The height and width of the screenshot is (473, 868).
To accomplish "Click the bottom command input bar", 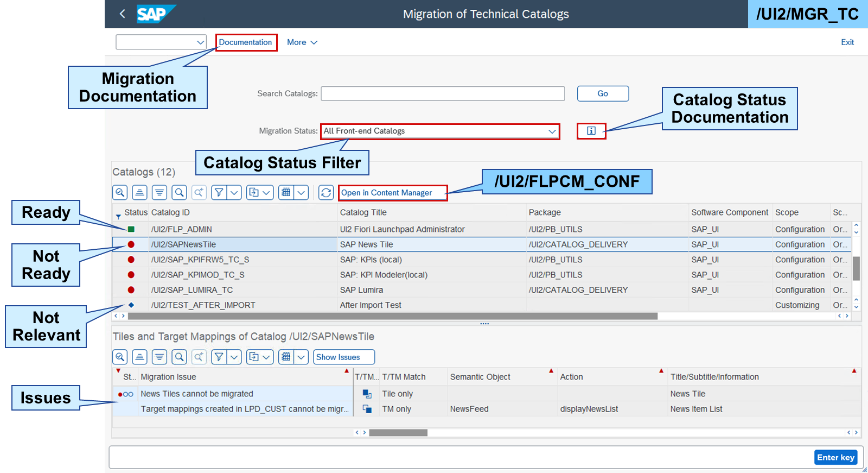I will coord(461,457).
